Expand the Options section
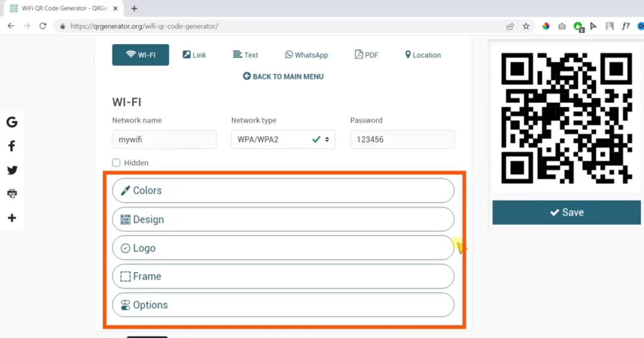644x338 pixels. [x=283, y=305]
